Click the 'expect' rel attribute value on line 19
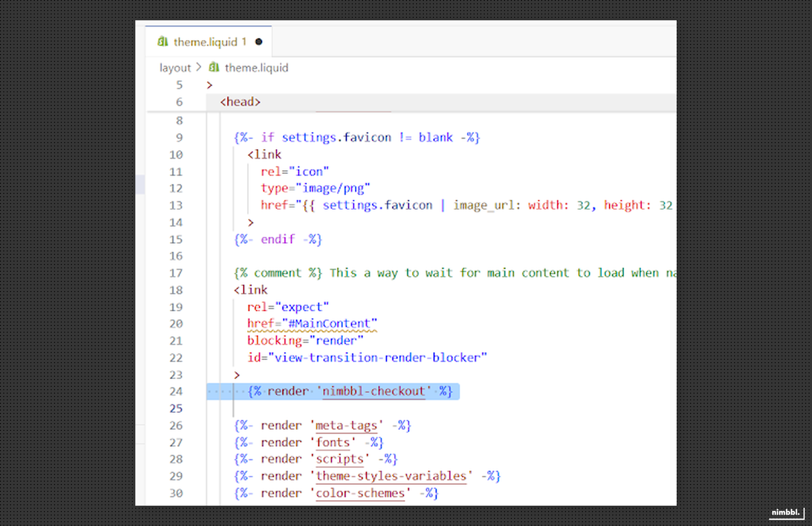 (302, 306)
